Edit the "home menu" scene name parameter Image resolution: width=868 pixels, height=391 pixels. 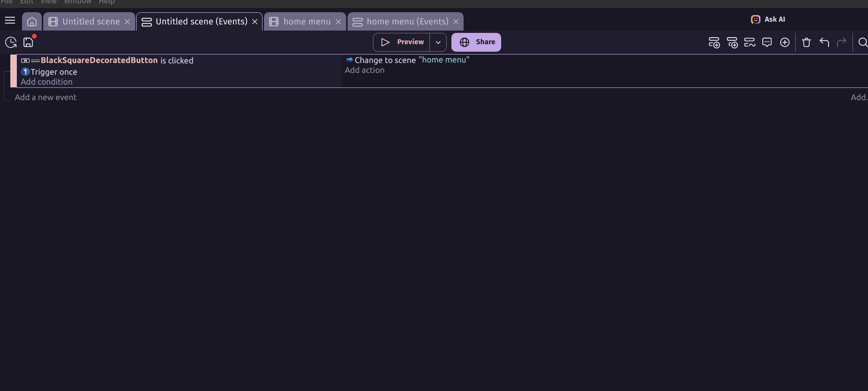point(443,60)
